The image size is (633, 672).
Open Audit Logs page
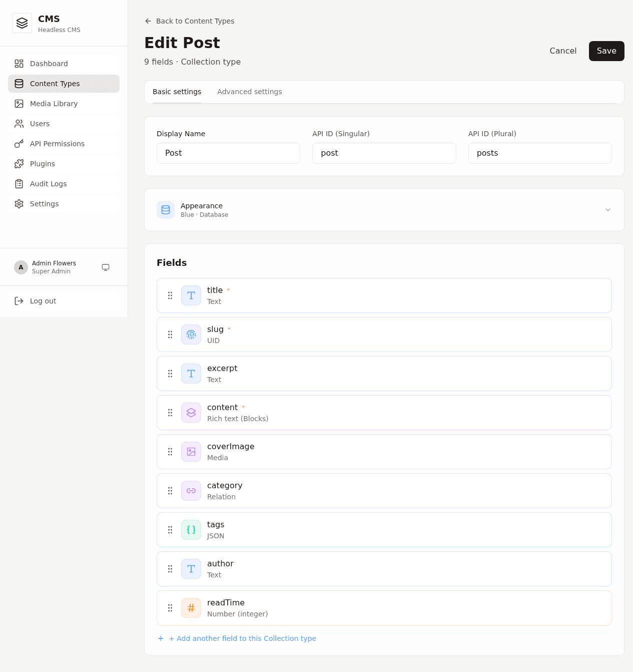[64, 184]
